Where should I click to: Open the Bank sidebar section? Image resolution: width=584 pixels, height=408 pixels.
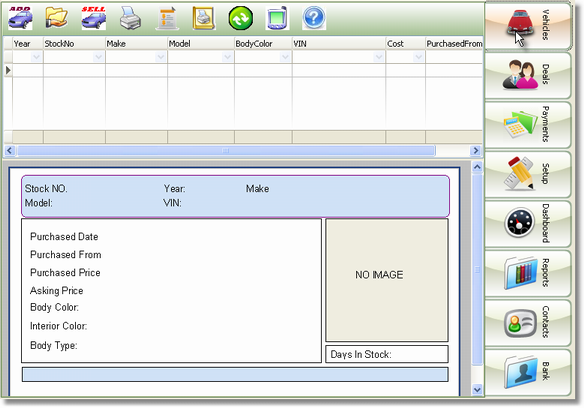(x=528, y=373)
